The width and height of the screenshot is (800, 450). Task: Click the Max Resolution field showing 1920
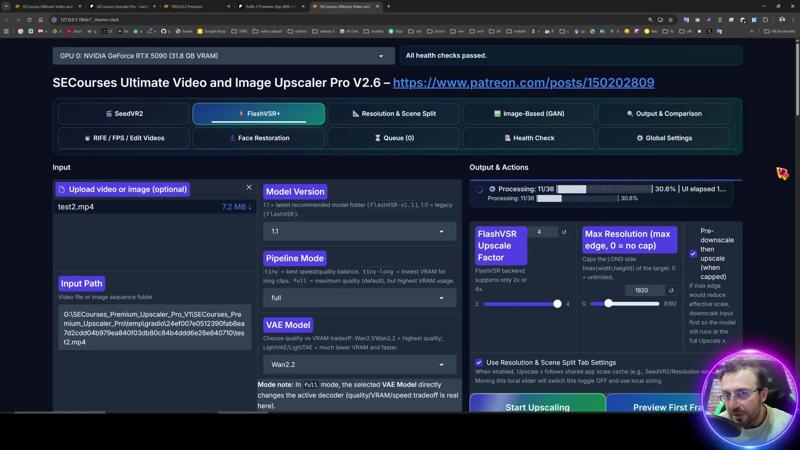click(x=644, y=290)
